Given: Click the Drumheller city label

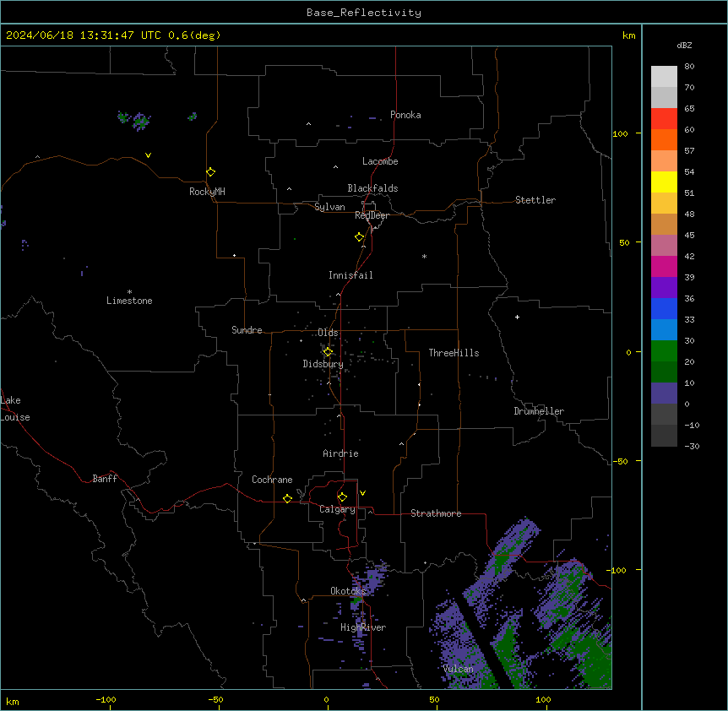Looking at the screenshot, I should pos(539,411).
